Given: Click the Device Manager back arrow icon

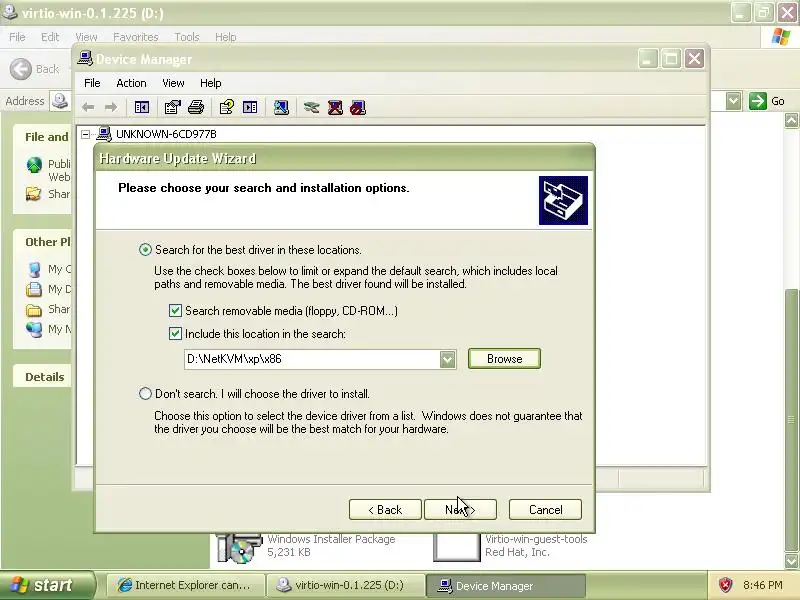Looking at the screenshot, I should tap(88, 107).
